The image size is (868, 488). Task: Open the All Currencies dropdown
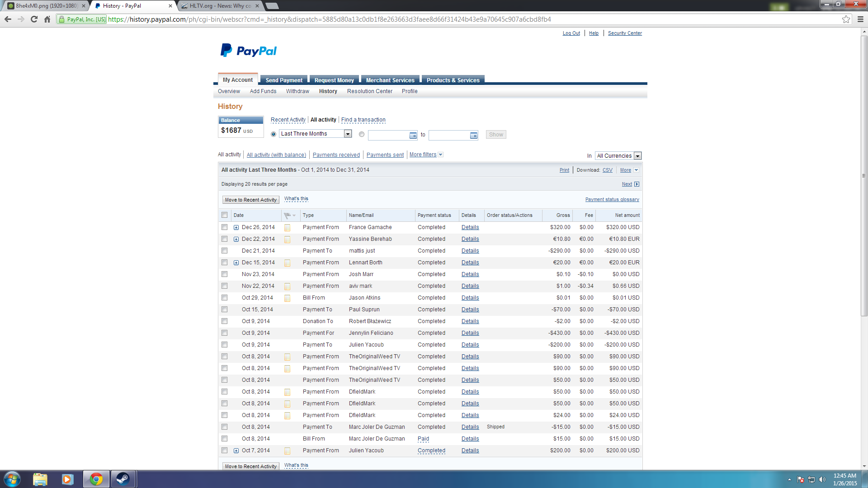pos(637,156)
